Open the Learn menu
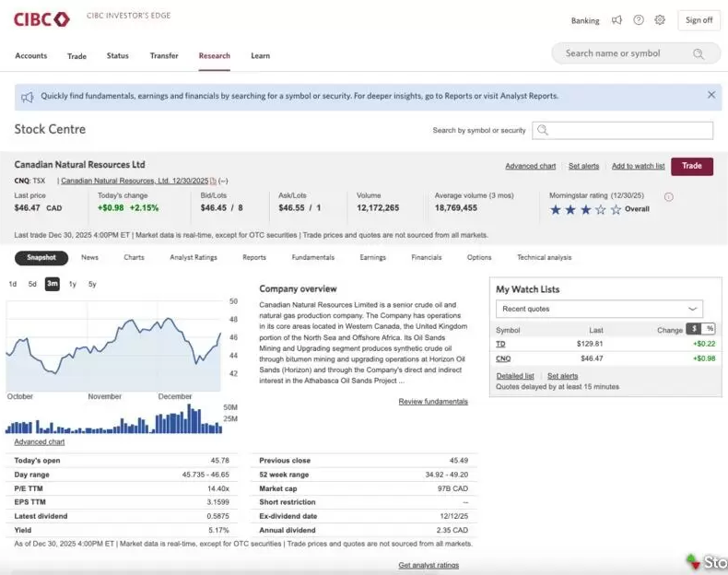 (x=261, y=55)
